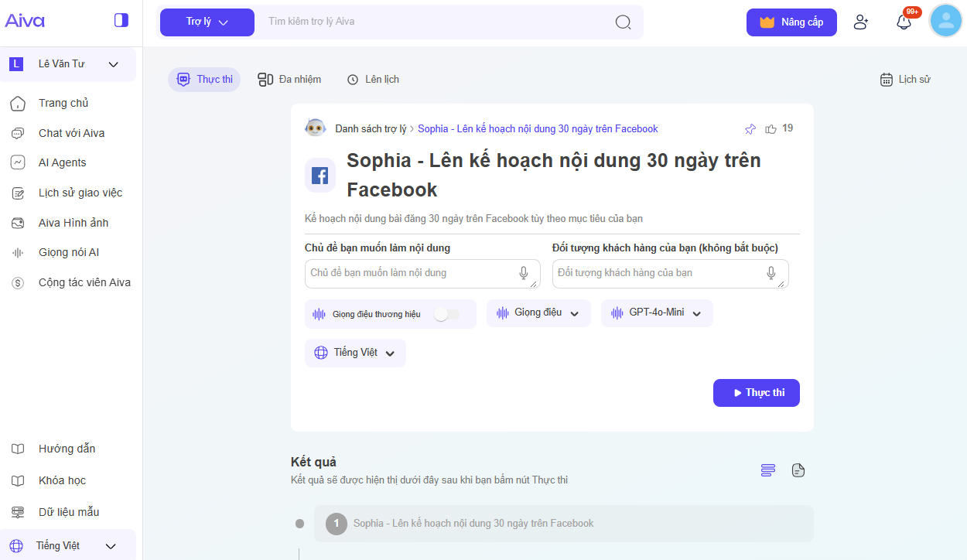Click microphone icon in the topic field
This screenshot has height=560, width=967.
coord(524,273)
